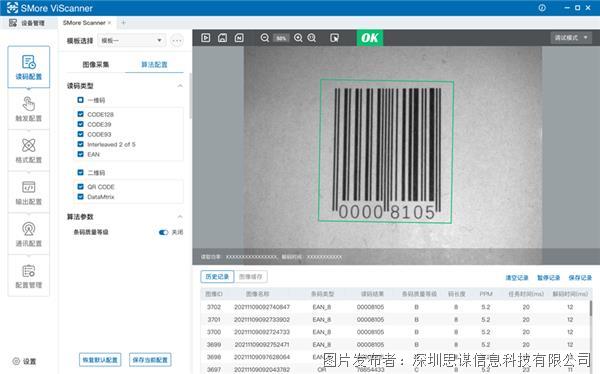Open the 模板选择 dropdown
Viewport: 600px width, 374px height.
pyautogui.click(x=131, y=41)
